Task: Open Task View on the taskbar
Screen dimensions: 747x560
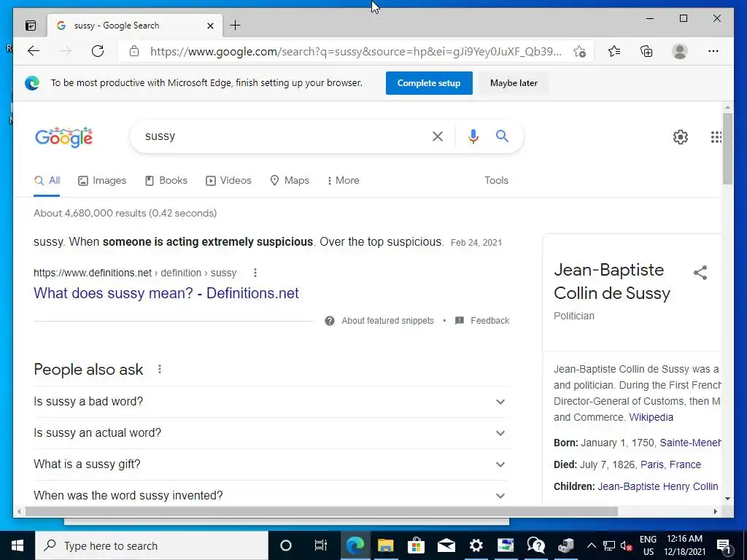Action: (x=321, y=545)
